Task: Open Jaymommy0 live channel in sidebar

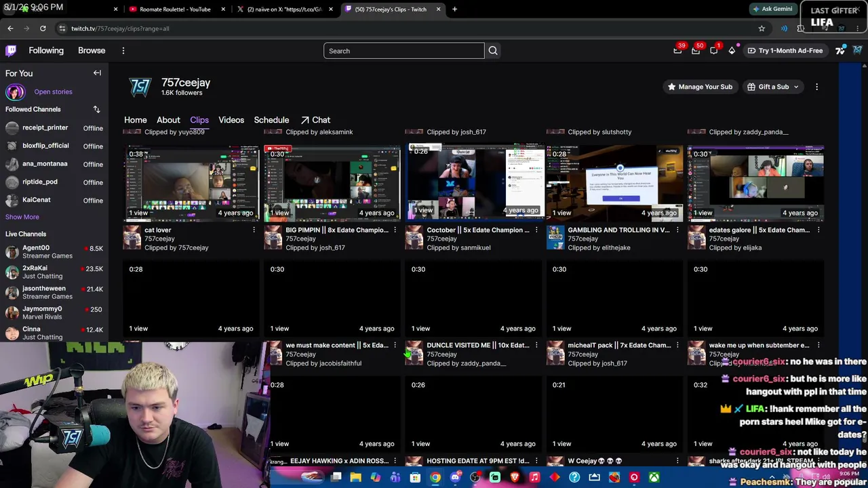Action: (x=54, y=312)
